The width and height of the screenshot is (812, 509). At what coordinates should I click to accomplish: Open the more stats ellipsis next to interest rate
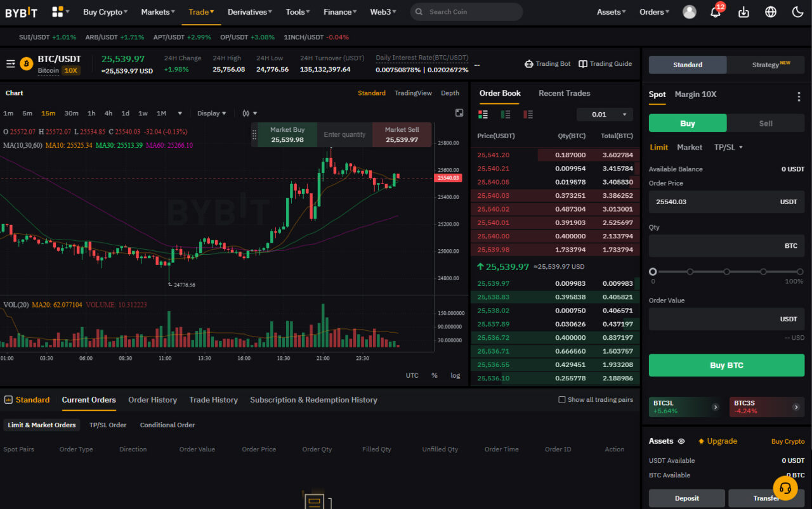[477, 64]
